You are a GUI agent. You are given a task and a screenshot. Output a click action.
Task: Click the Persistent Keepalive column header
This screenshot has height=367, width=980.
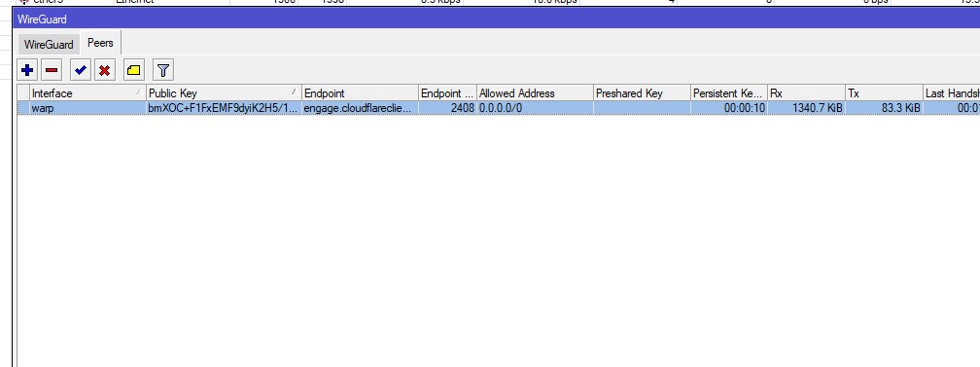click(729, 93)
